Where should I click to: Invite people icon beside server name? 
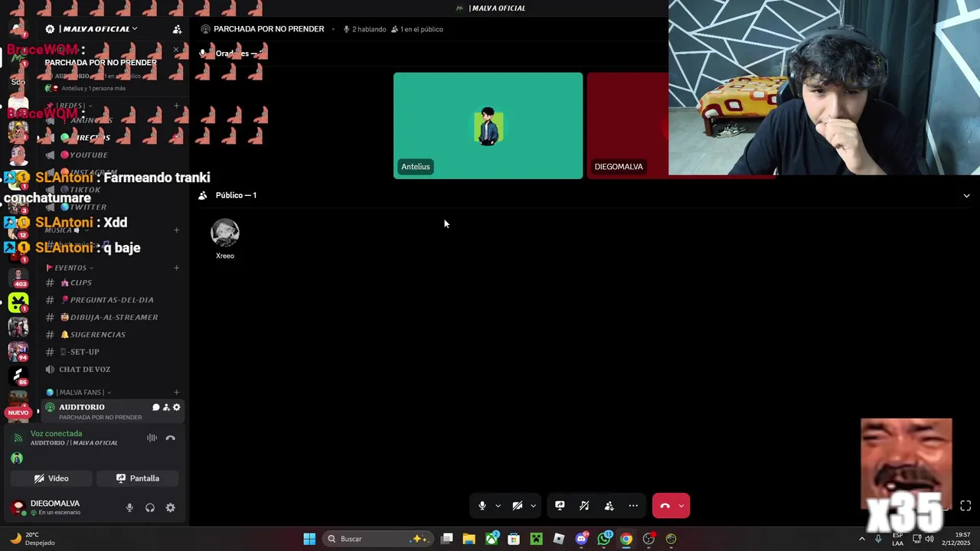pos(177,29)
